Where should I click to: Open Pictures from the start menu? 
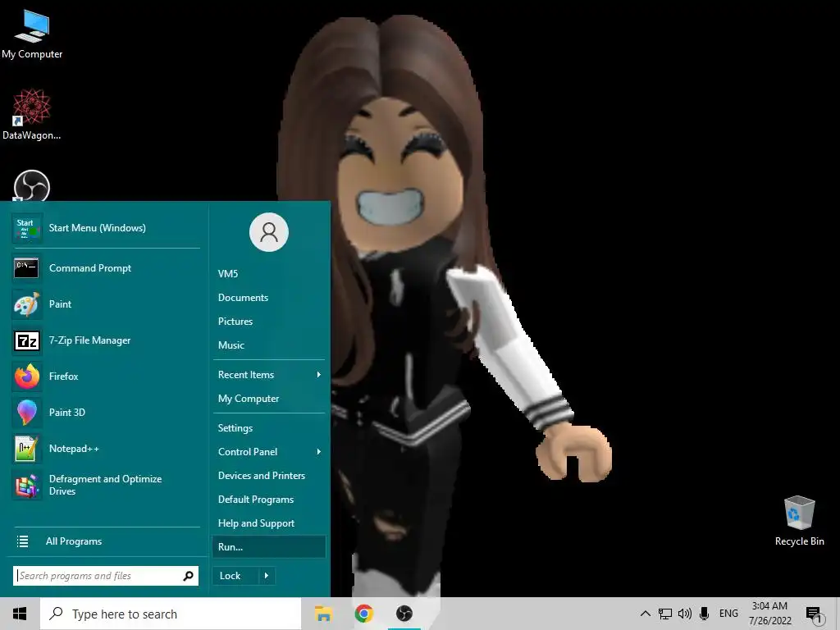tap(269, 322)
